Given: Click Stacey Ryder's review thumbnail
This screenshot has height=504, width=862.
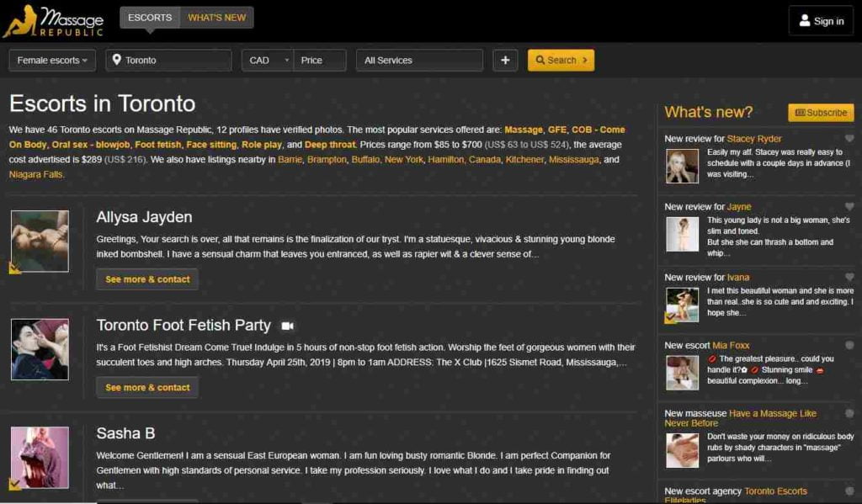Looking at the screenshot, I should click(x=682, y=166).
